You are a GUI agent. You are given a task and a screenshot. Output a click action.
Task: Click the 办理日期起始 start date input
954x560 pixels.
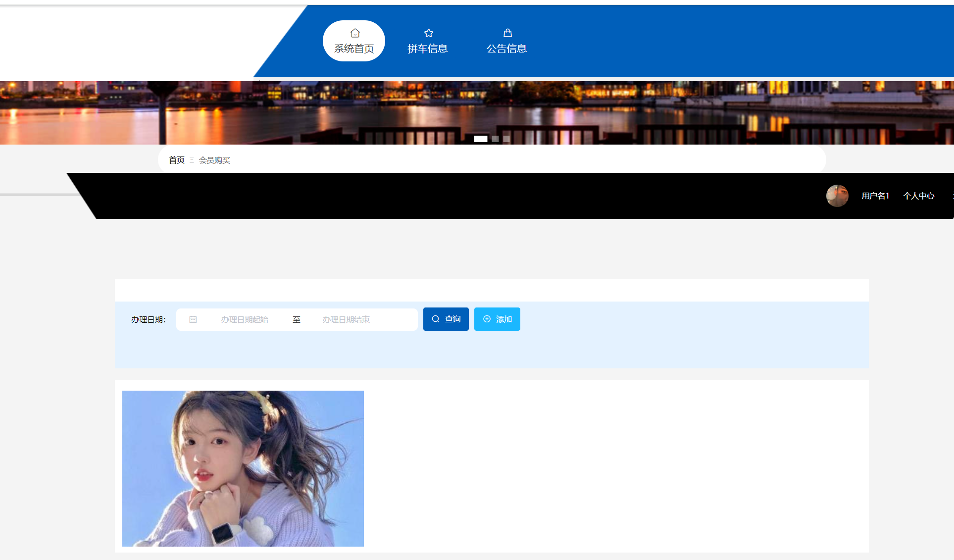tap(245, 319)
